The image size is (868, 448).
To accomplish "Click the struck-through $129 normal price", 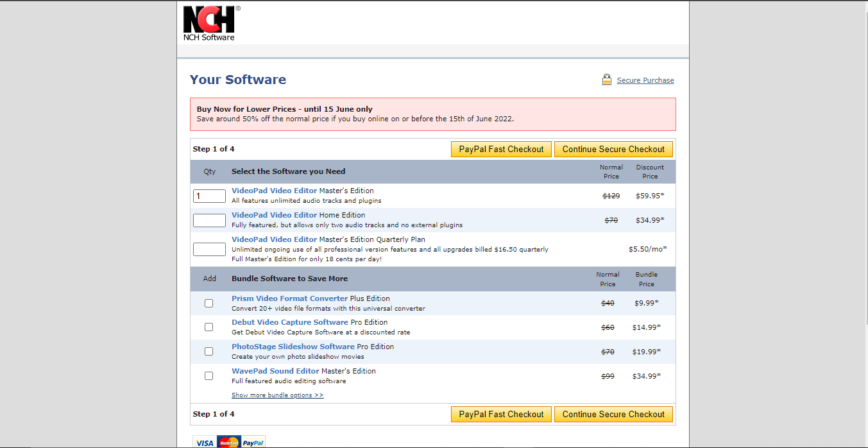I will click(x=611, y=196).
